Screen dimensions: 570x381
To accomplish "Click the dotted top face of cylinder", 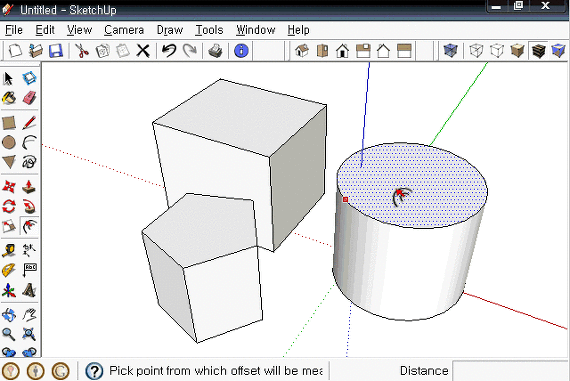I will [x=413, y=185].
